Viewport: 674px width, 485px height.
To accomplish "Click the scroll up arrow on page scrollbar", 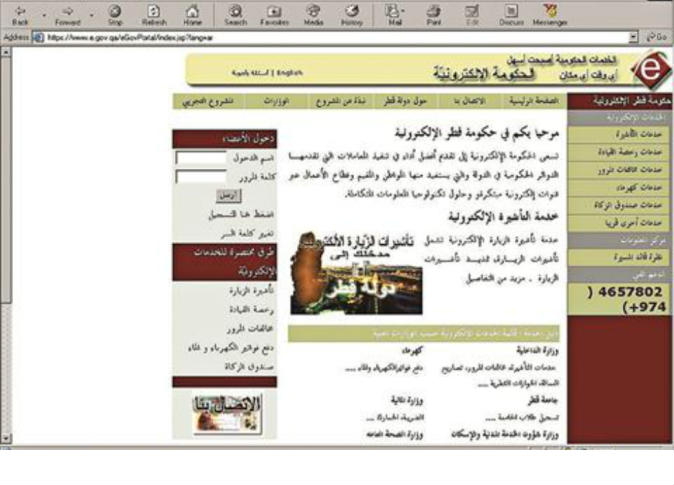I will click(x=6, y=52).
